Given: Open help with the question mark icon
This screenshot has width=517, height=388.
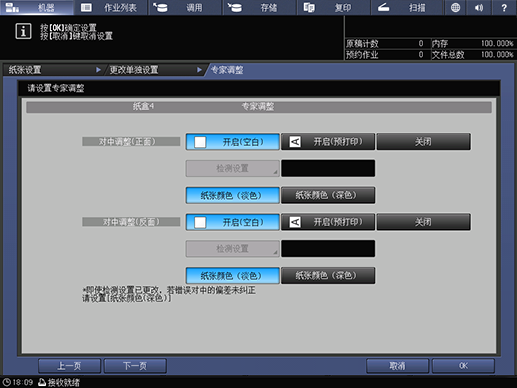Looking at the screenshot, I should coord(504,7).
